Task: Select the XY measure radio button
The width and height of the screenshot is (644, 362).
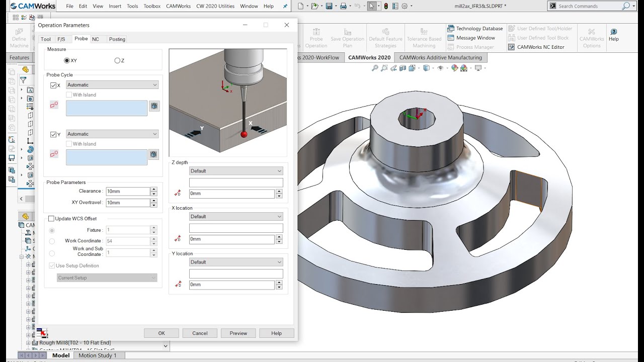Action: pos(67,60)
